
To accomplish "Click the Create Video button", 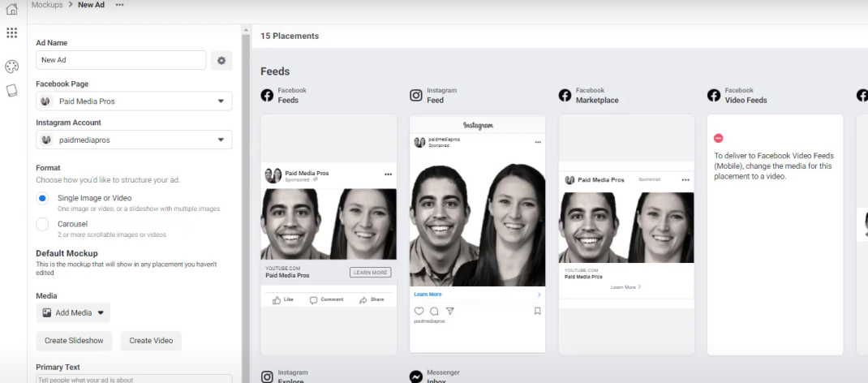I will point(151,341).
